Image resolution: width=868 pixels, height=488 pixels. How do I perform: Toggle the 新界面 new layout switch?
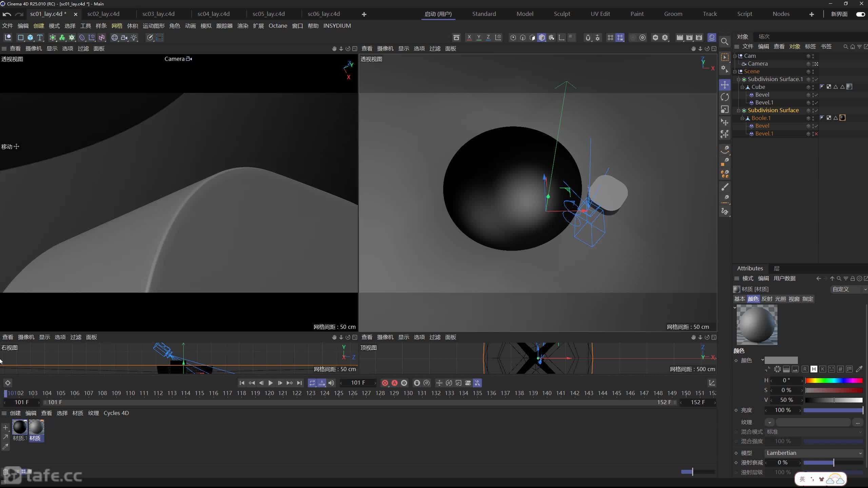(x=860, y=14)
